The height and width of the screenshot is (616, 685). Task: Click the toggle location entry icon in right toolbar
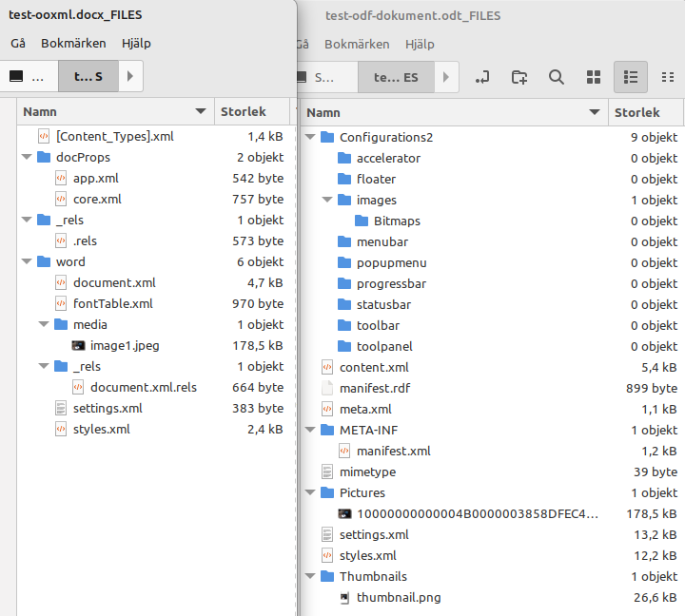coord(482,77)
